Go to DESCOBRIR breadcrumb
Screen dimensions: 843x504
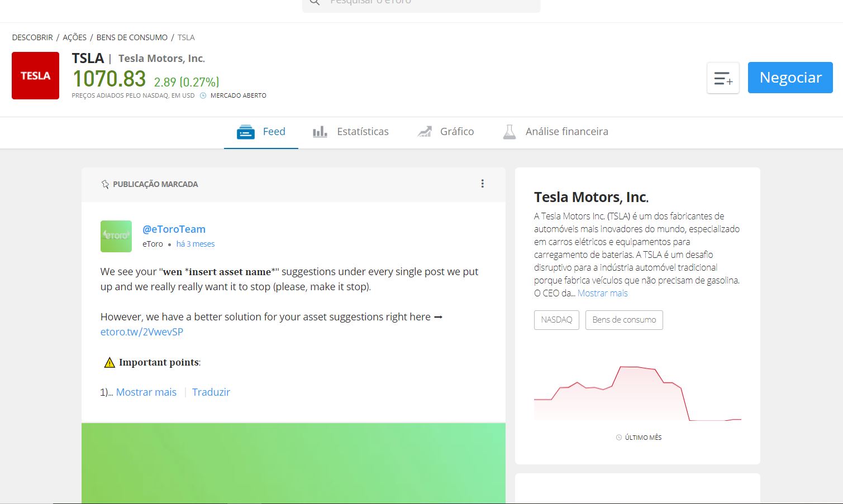click(x=32, y=37)
